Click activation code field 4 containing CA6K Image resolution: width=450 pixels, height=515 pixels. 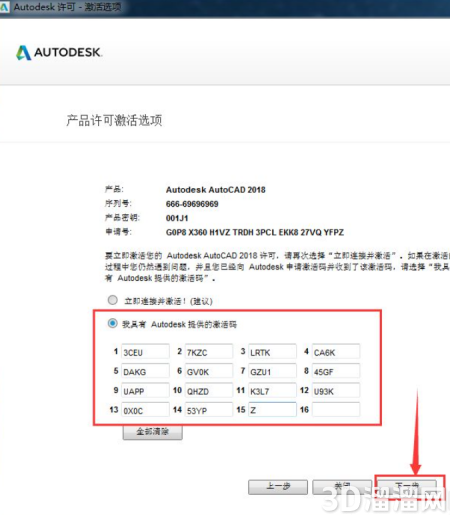[x=336, y=352]
